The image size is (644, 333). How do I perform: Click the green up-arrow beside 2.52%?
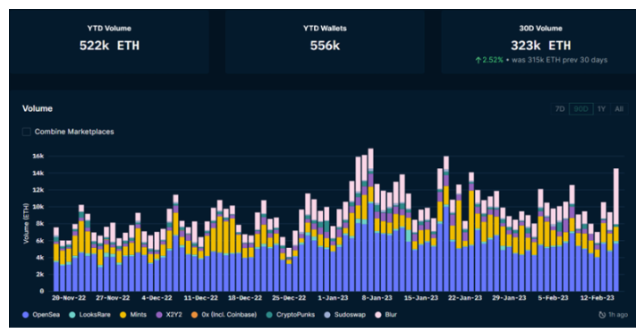pos(478,60)
